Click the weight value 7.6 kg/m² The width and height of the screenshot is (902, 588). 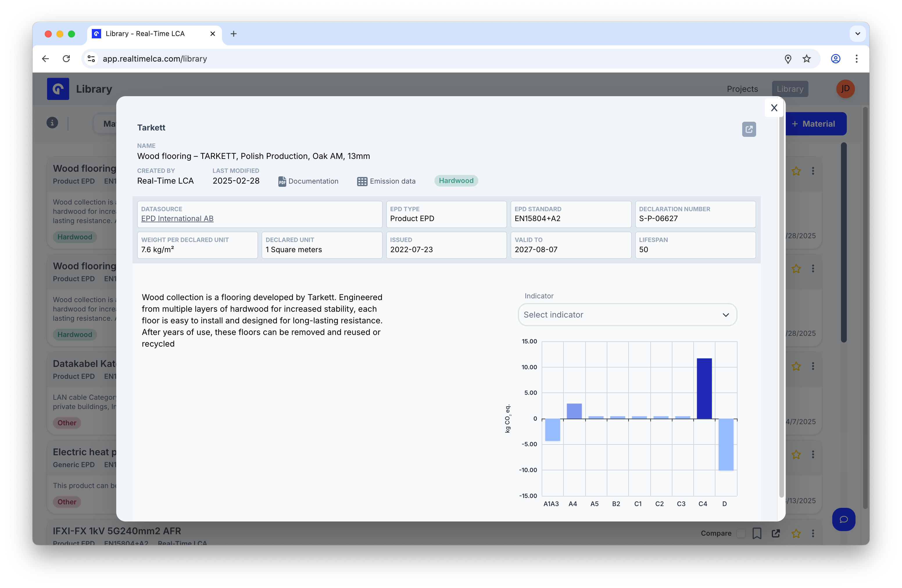[158, 250]
